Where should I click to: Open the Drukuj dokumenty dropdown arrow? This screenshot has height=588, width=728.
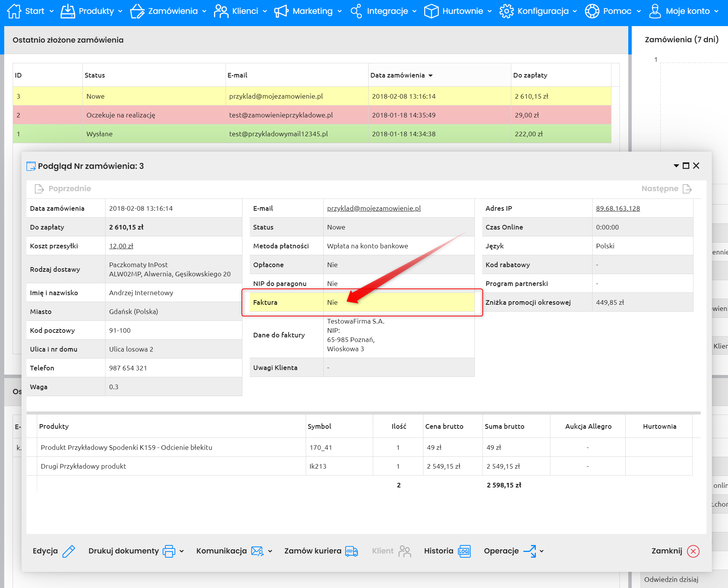click(x=181, y=551)
